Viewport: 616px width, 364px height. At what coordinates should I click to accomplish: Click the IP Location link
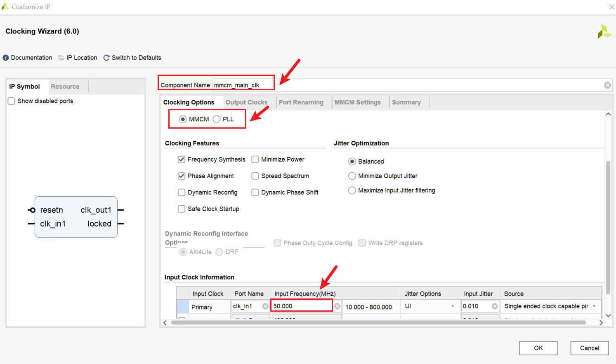coord(82,58)
